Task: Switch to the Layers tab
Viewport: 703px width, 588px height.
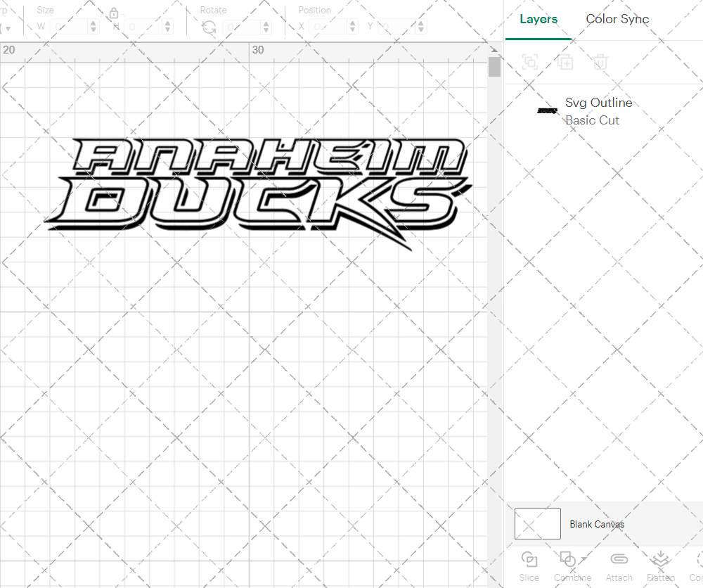Action: (x=538, y=19)
